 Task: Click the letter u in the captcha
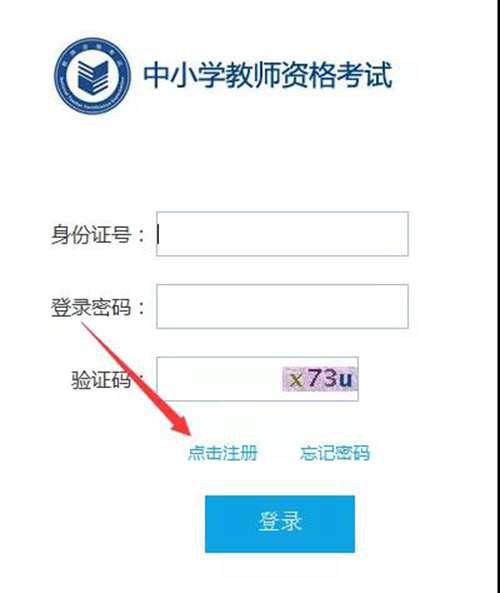pos(345,379)
